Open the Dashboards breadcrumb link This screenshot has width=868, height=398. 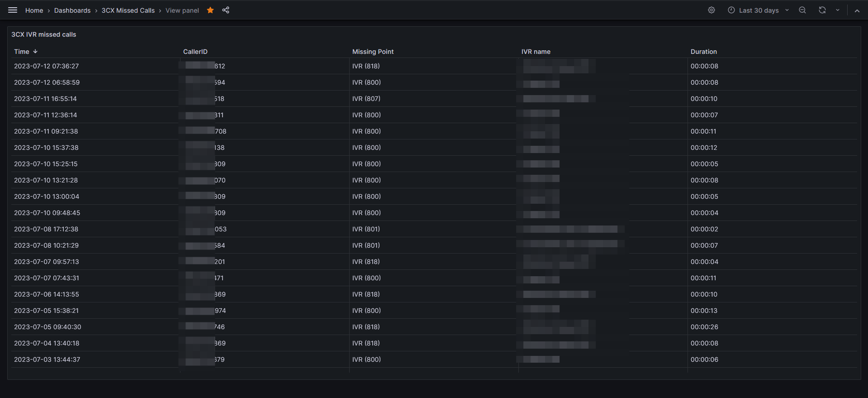click(x=72, y=10)
